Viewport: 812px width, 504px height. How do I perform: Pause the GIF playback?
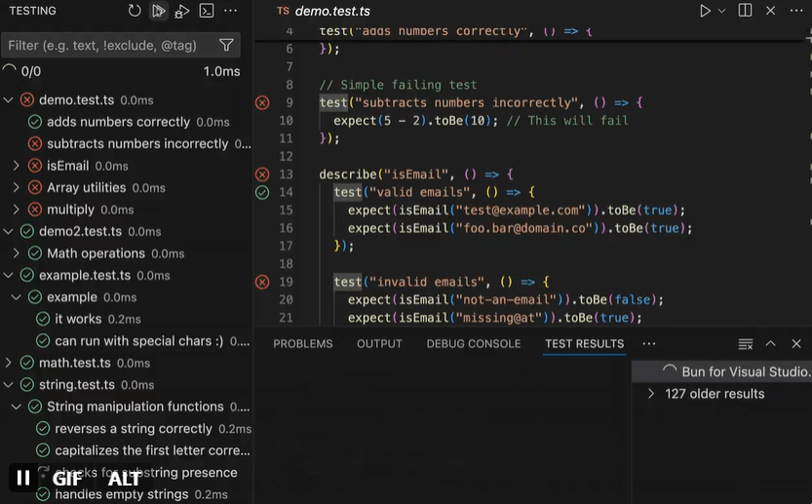(22, 478)
